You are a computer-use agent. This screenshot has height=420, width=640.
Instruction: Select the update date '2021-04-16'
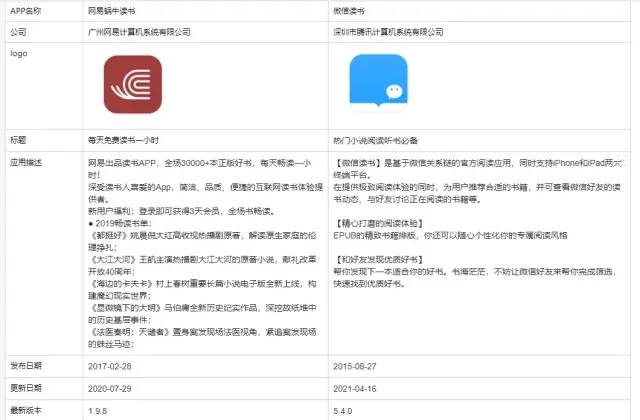click(x=355, y=388)
